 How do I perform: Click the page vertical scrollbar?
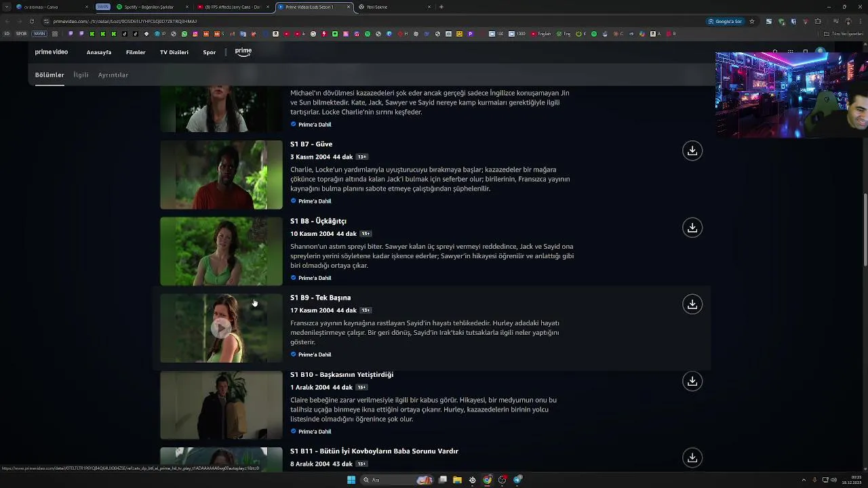tap(865, 230)
